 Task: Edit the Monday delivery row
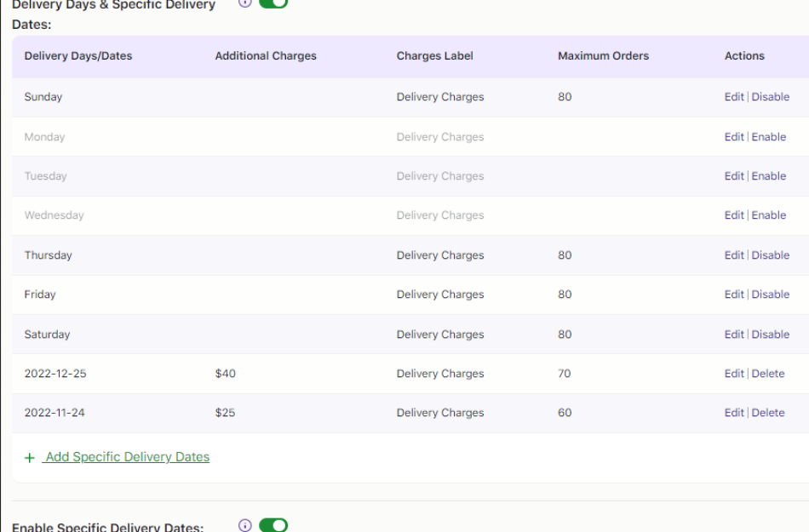733,136
